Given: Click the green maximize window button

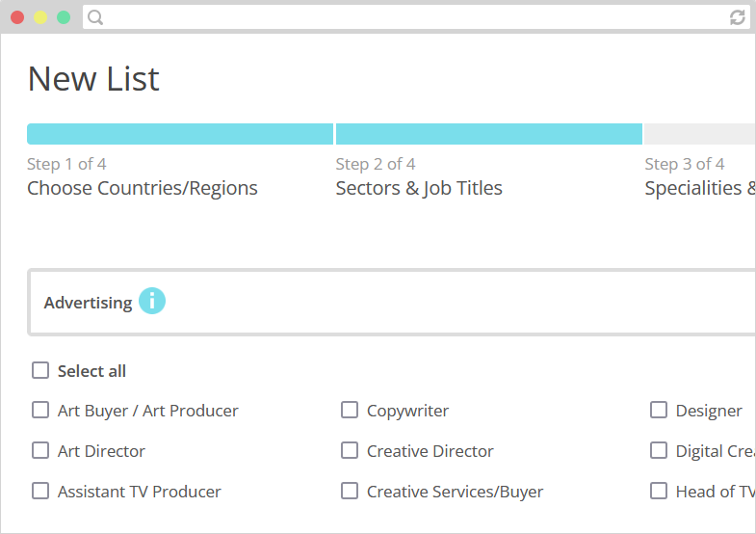Looking at the screenshot, I should [64, 18].
